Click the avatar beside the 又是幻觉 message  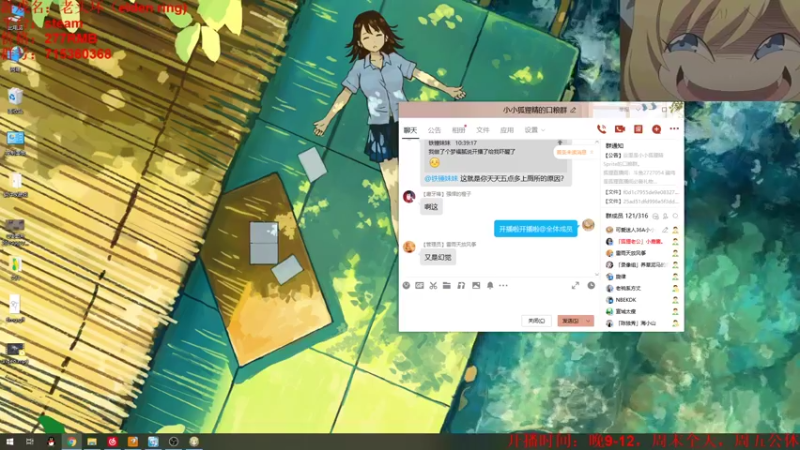pos(409,247)
